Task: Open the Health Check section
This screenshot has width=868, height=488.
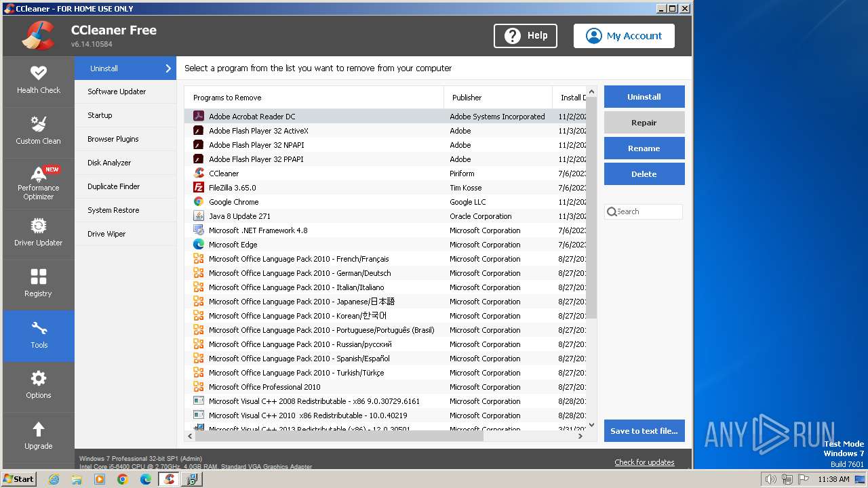Action: [x=39, y=81]
